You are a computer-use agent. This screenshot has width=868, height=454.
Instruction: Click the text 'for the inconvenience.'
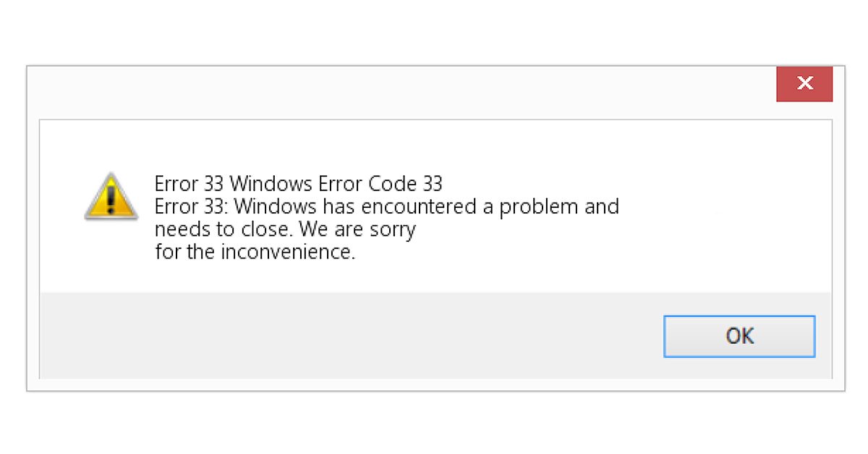[x=255, y=253]
